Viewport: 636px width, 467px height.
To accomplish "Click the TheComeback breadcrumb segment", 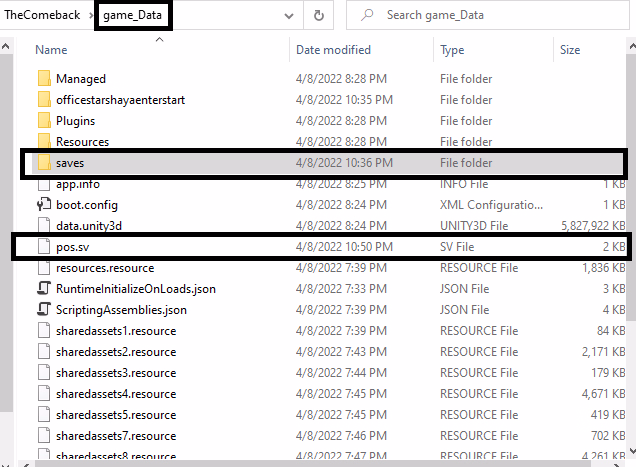I will pyautogui.click(x=42, y=15).
